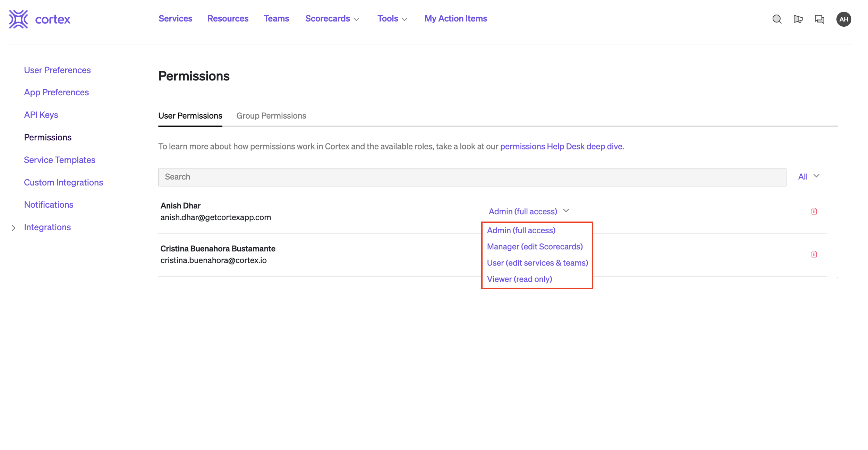This screenshot has height=450, width=868.
Task: Open Notifications in sidebar
Action: coord(49,205)
